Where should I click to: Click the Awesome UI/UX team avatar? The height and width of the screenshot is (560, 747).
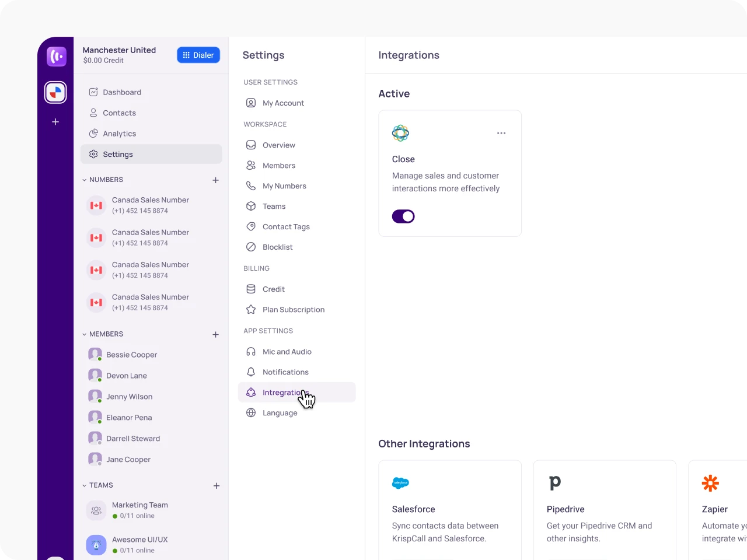pyautogui.click(x=96, y=545)
